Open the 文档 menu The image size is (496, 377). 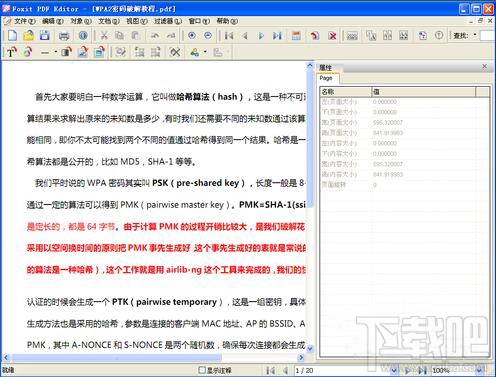point(109,21)
